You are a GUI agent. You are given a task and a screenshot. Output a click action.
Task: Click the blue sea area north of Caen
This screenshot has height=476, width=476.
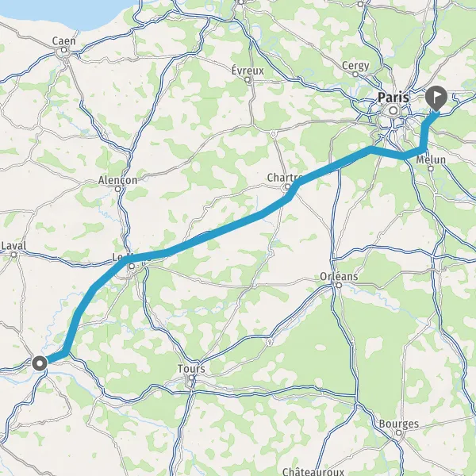[x=55, y=13]
